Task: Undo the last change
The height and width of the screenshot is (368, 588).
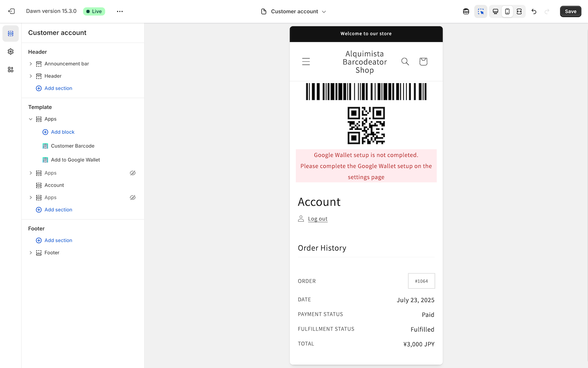Action: 534,11
